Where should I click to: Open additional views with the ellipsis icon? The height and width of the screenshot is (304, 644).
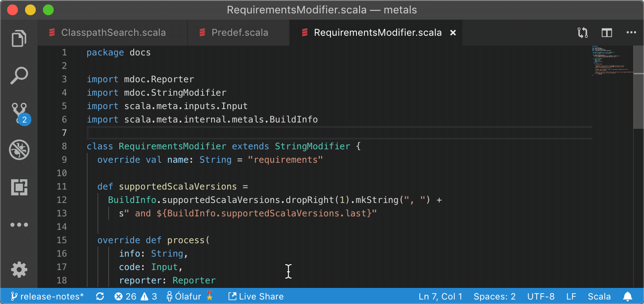[19, 224]
